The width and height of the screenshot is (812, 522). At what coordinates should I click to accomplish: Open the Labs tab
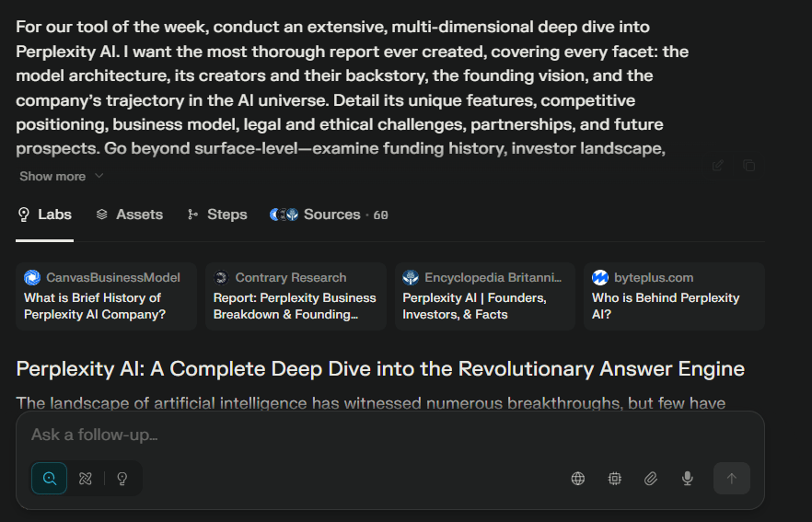click(x=45, y=215)
